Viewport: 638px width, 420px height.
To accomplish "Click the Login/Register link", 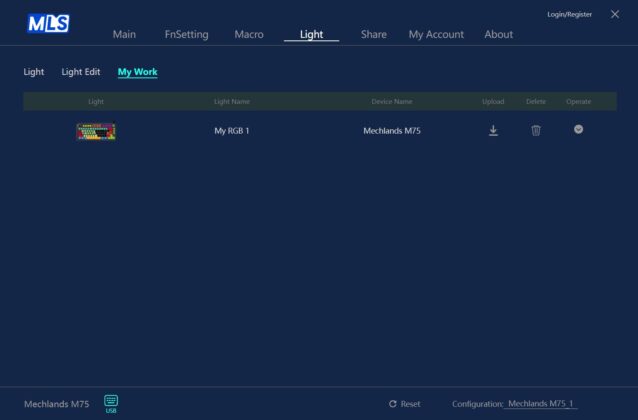I will (x=569, y=14).
